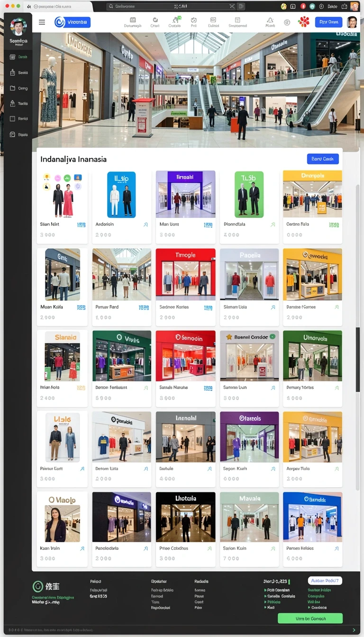
Task: Click the blue Dyrr Oram button
Action: pyautogui.click(x=328, y=22)
